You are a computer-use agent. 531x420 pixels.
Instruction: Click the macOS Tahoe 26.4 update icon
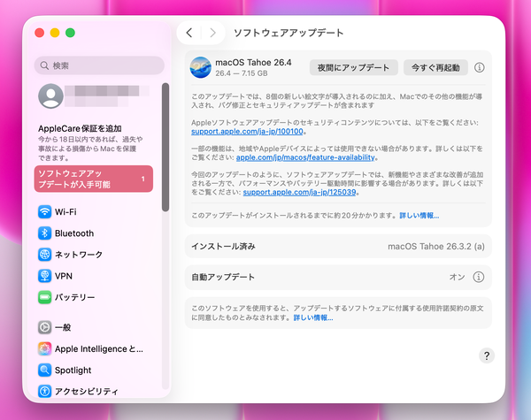pos(201,67)
